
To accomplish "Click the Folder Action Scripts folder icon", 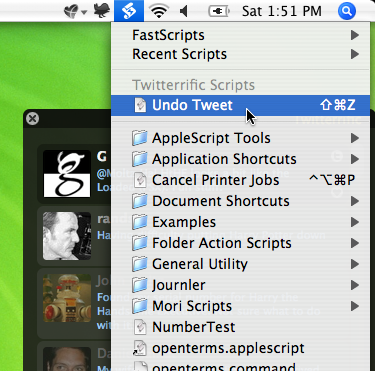I will click(x=140, y=243).
